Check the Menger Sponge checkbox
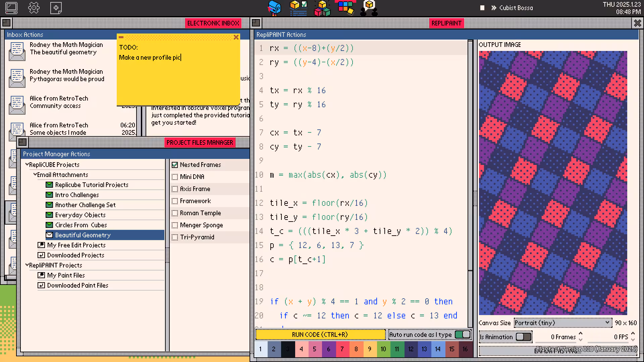644x362 pixels. (x=175, y=225)
